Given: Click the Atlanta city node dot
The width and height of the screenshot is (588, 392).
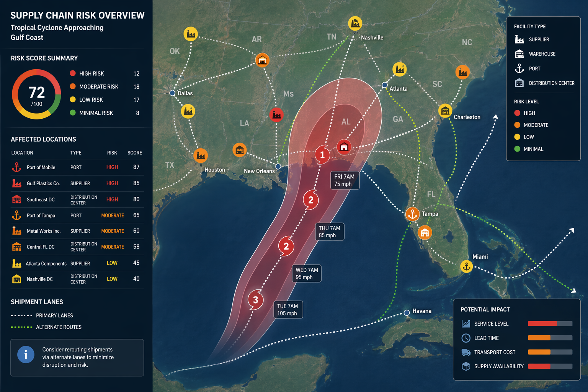Looking at the screenshot, I should [385, 85].
